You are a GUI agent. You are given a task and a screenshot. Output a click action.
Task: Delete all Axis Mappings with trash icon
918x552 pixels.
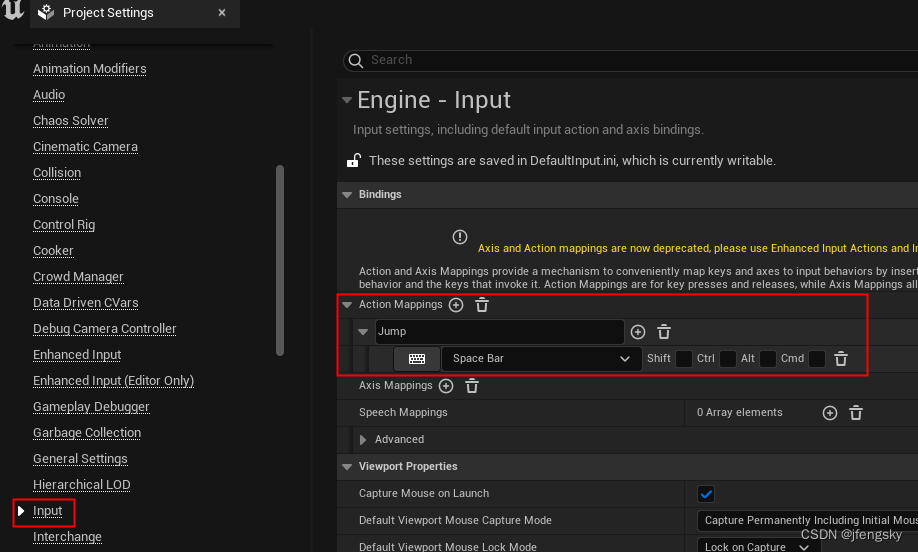[x=472, y=386]
